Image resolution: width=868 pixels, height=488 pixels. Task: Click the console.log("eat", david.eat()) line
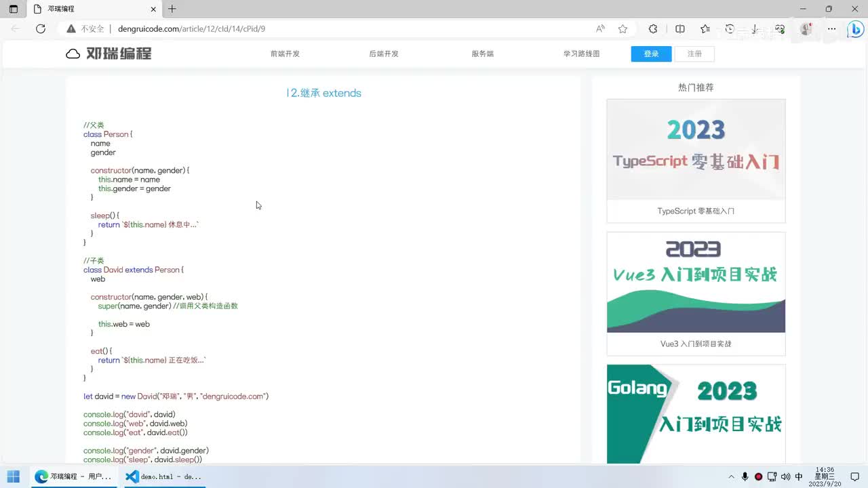[x=136, y=432]
